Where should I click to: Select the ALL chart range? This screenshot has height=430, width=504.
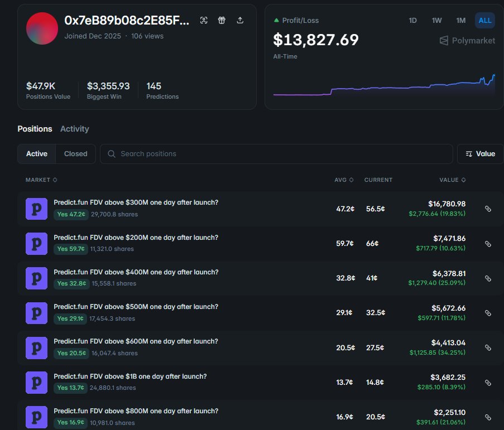484,20
